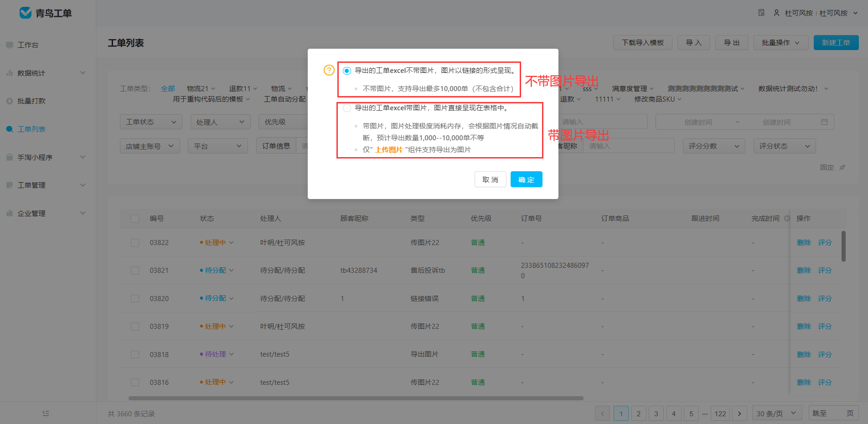Click 评分 link for row 03821

coord(825,271)
